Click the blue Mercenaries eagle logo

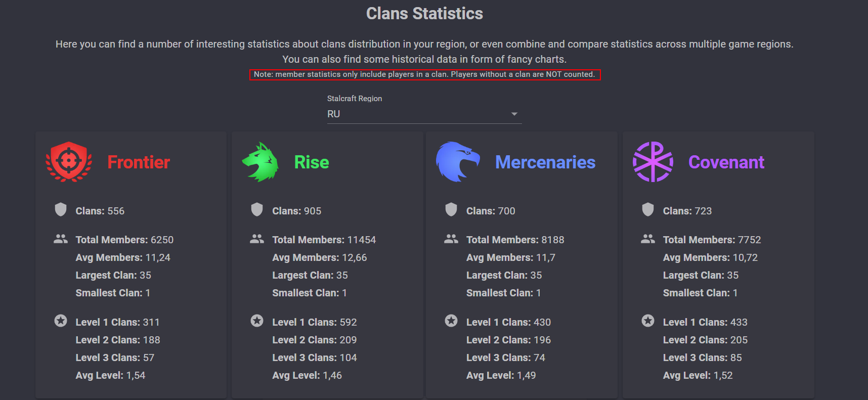tap(458, 162)
